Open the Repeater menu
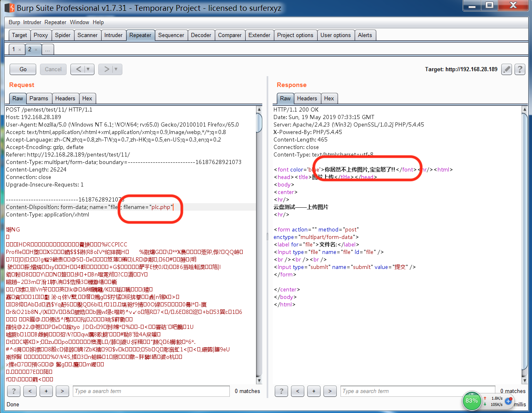Image resolution: width=532 pixels, height=413 pixels. [x=55, y=22]
